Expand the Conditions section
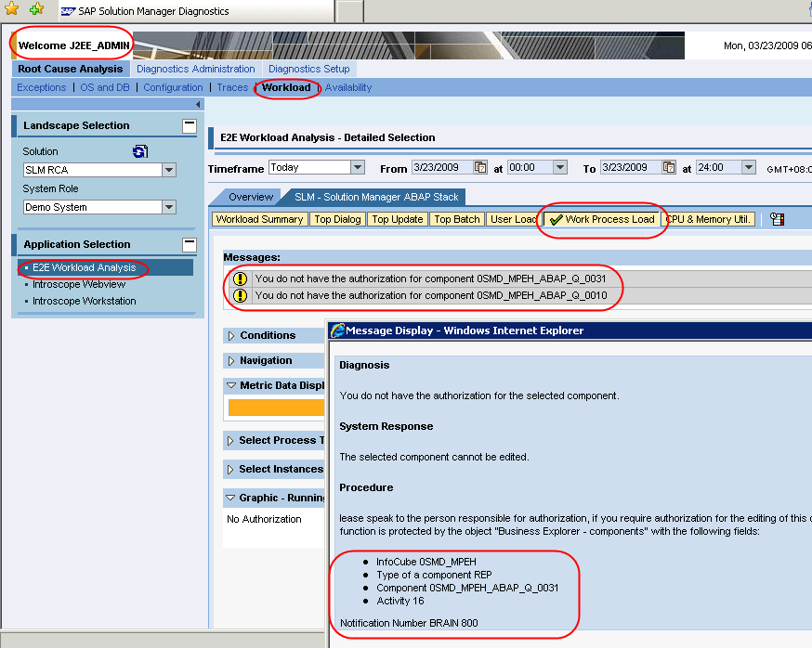The width and height of the screenshot is (812, 648). (230, 335)
